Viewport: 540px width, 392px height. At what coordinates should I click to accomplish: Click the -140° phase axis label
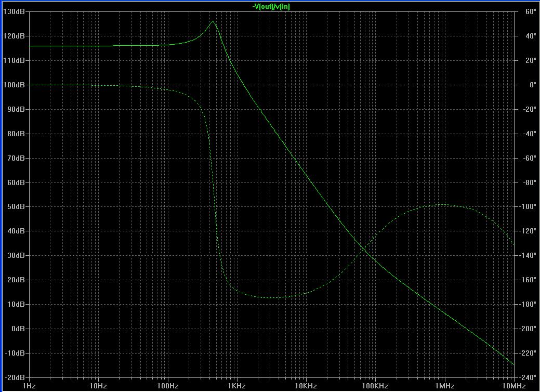tap(528, 256)
